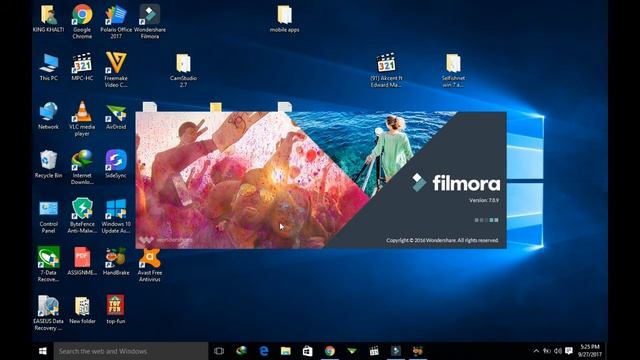Select Avast Free Antivirus shortcut
640x360 pixels.
coord(150,265)
